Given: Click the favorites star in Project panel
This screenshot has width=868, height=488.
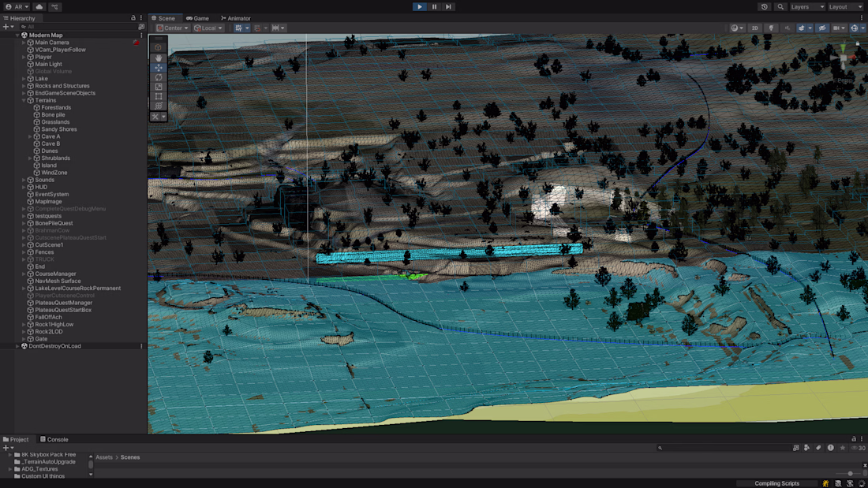Looking at the screenshot, I should click(842, 448).
